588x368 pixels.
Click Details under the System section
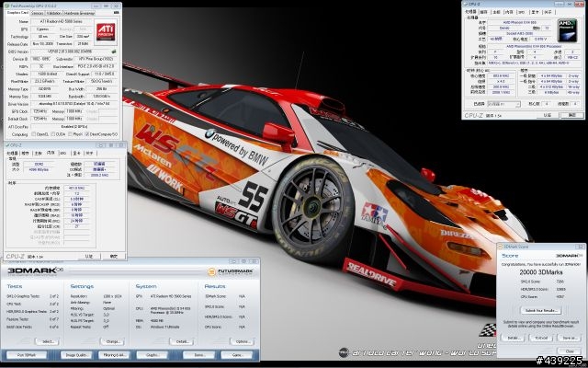[x=182, y=341]
